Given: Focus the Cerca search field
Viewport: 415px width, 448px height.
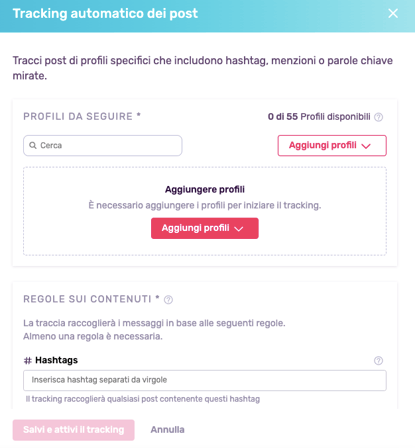Looking at the screenshot, I should point(103,145).
